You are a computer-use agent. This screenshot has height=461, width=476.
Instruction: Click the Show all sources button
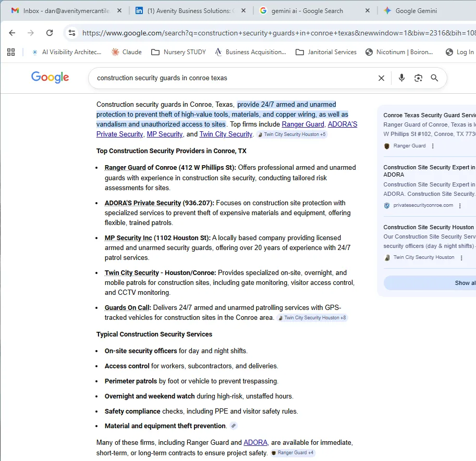[x=430, y=283]
